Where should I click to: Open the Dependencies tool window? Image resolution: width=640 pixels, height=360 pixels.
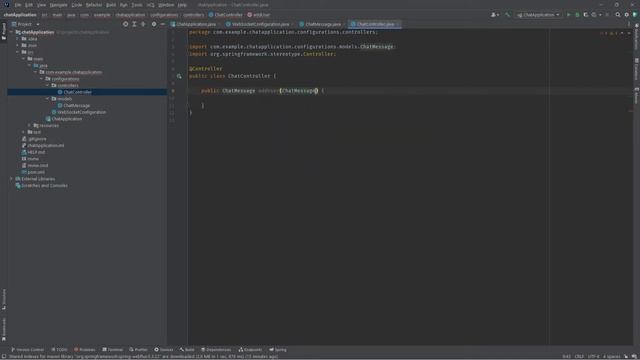[x=216, y=350]
